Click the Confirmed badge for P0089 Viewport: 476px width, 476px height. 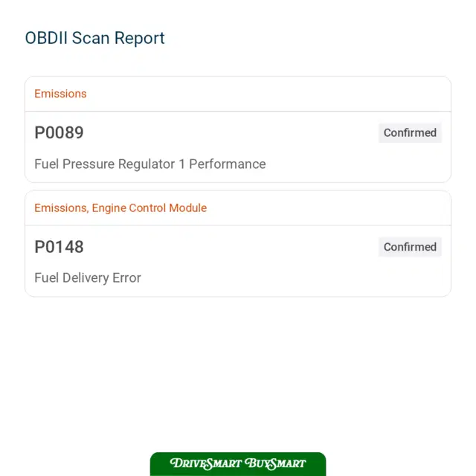coord(410,132)
